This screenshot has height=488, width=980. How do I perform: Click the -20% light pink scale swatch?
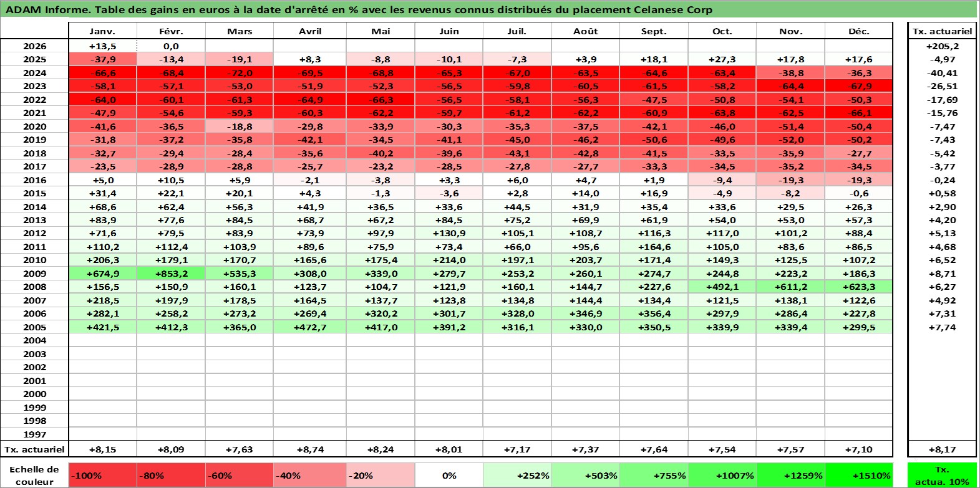(381, 476)
